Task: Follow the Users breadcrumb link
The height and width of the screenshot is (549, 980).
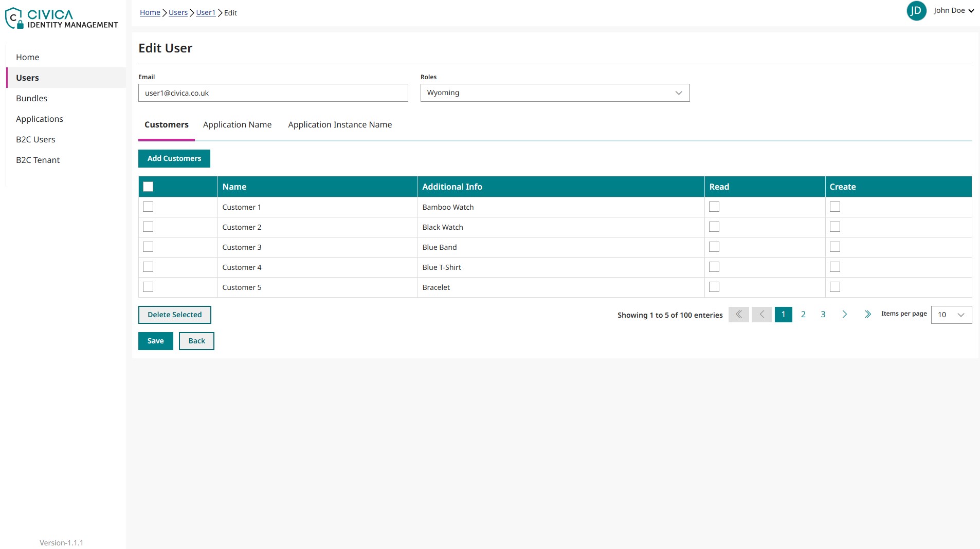Action: pyautogui.click(x=178, y=13)
